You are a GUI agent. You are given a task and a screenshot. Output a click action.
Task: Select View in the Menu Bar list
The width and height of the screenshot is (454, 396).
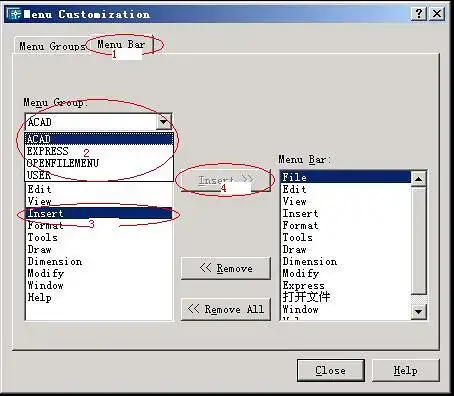pyautogui.click(x=346, y=201)
